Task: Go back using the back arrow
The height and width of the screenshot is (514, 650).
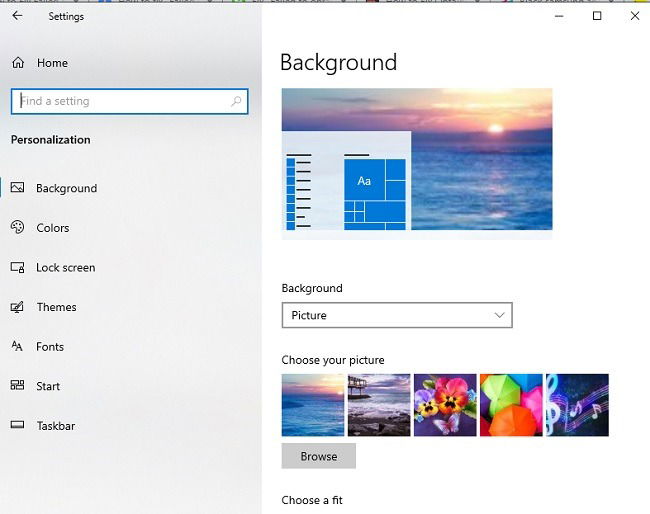Action: (x=17, y=16)
